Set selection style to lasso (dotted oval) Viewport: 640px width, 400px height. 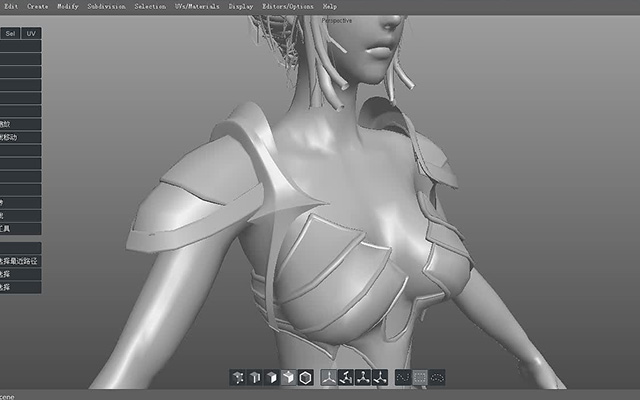(437, 378)
